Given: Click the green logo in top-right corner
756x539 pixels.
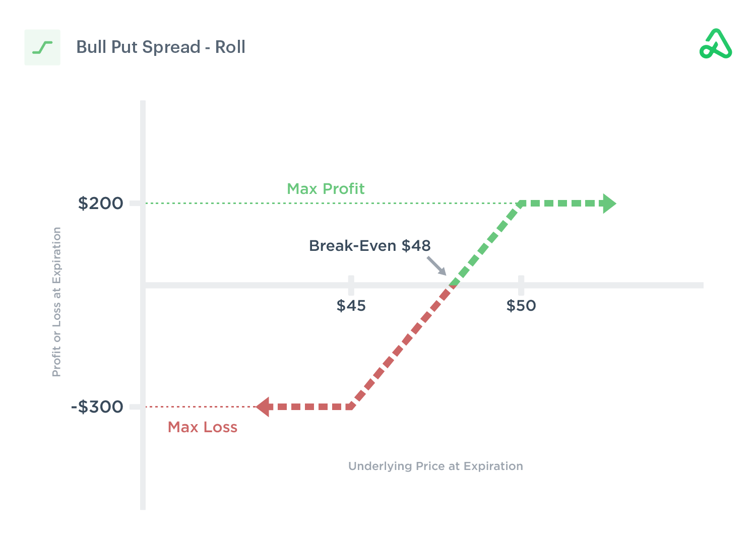Looking at the screenshot, I should pos(716,44).
